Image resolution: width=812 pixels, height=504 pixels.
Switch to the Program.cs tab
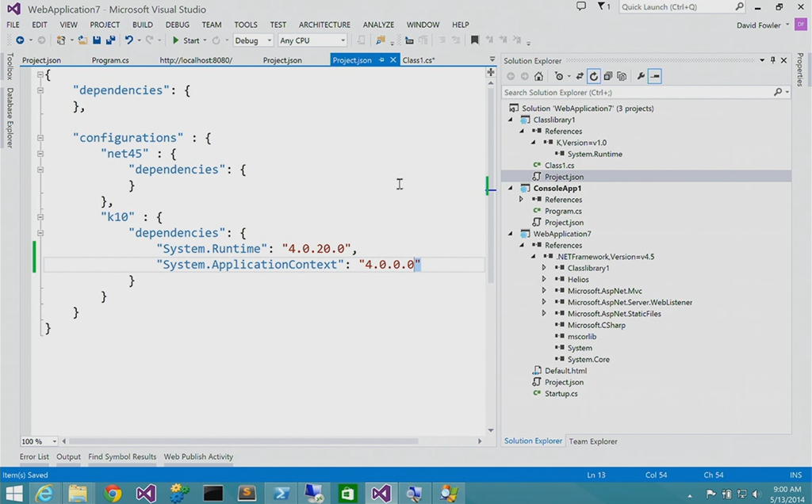click(110, 60)
